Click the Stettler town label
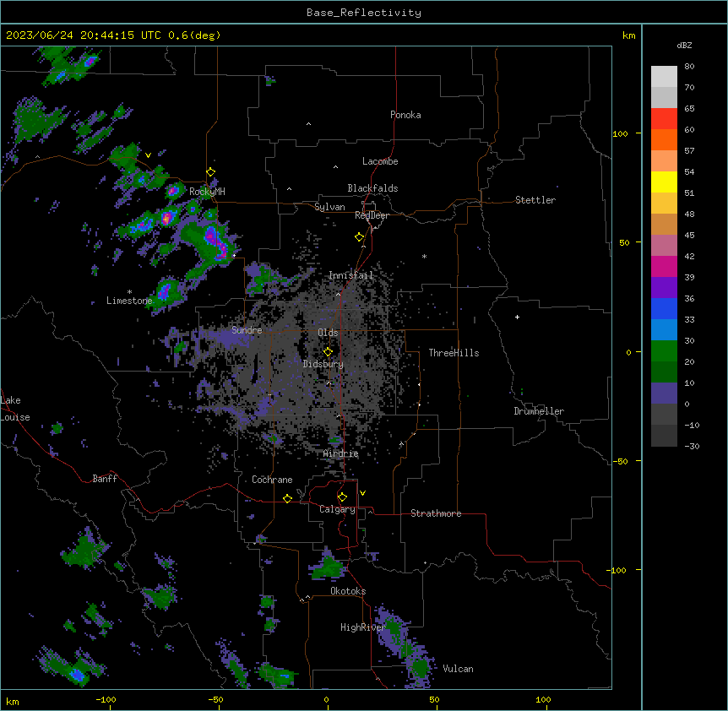This screenshot has width=728, height=711. click(x=535, y=200)
